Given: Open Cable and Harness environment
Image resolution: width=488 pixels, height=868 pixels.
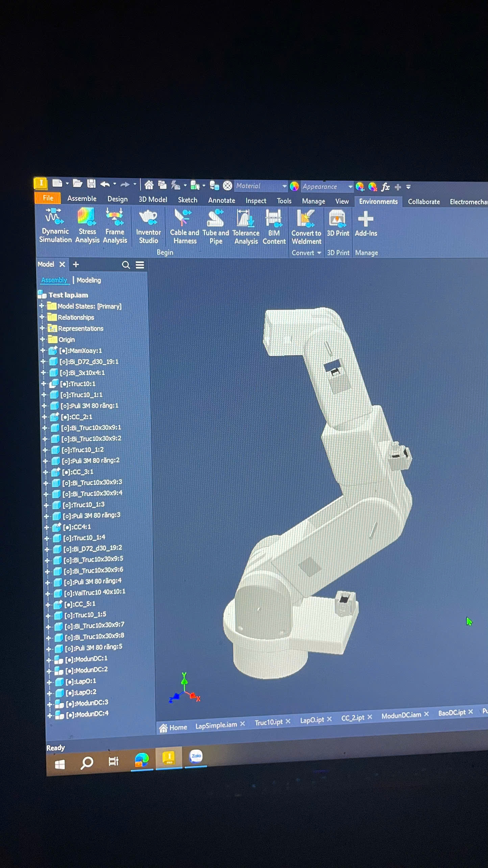Looking at the screenshot, I should pos(185,227).
